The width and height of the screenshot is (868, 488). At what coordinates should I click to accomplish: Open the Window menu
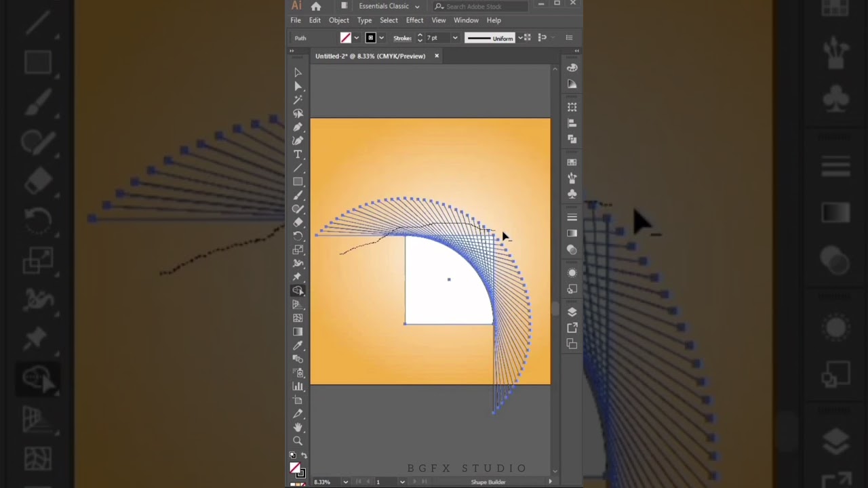(466, 20)
